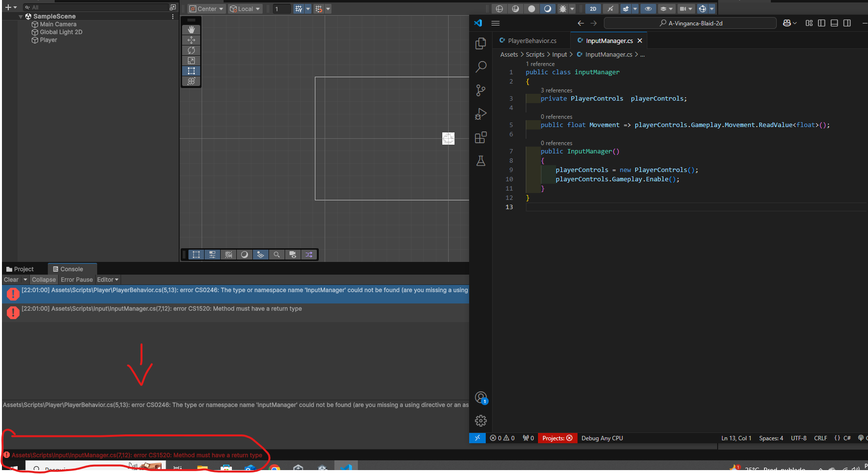
Task: Click the grid snap value field
Action: click(x=282, y=9)
